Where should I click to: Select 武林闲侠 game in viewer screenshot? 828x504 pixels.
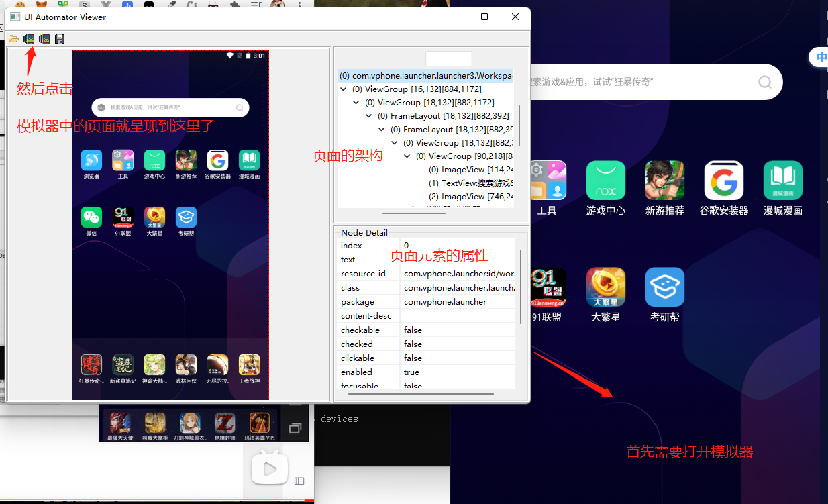pyautogui.click(x=186, y=364)
